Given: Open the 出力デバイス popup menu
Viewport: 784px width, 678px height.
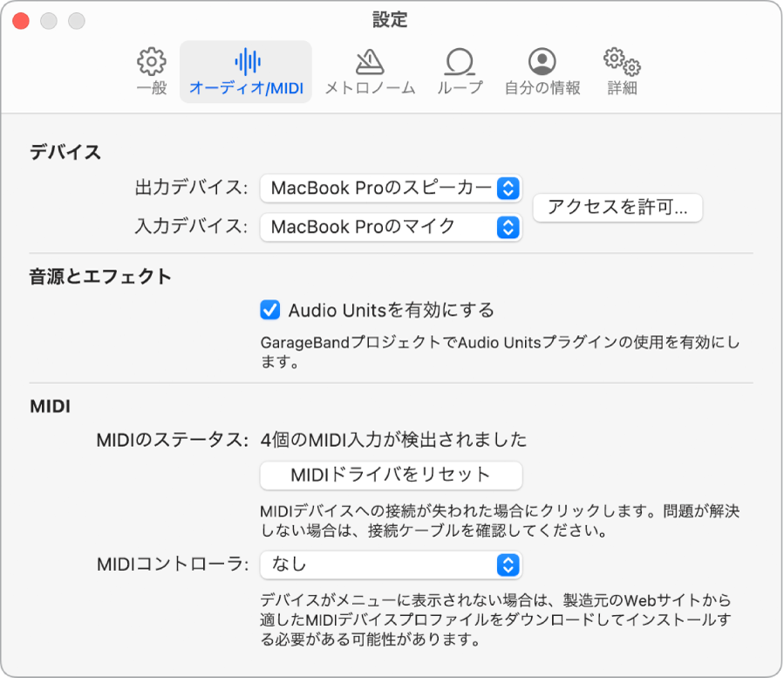Looking at the screenshot, I should [390, 188].
